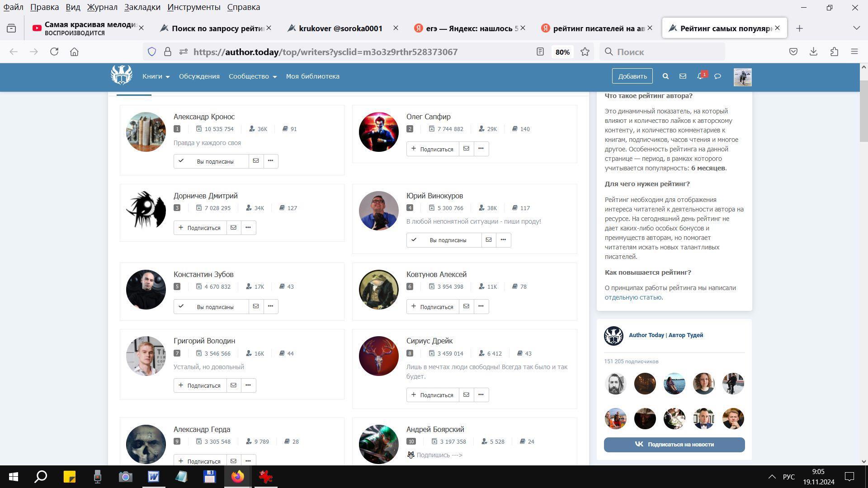Viewport: 868px width, 488px height.
Task: Toggle subscription for Юрий Винокуров
Action: click(x=443, y=240)
